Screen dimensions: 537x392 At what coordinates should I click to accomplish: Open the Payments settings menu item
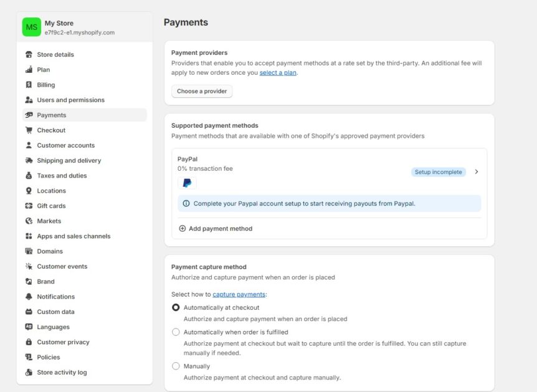tap(85, 115)
